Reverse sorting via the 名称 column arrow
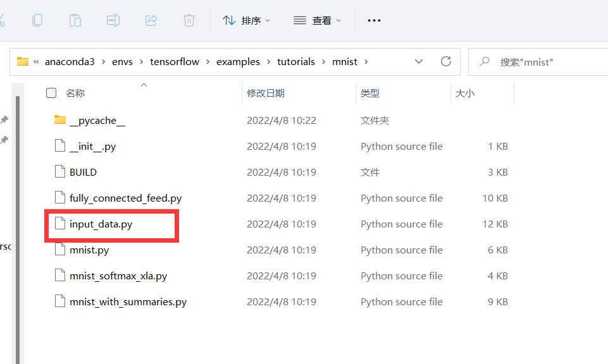 click(x=144, y=84)
